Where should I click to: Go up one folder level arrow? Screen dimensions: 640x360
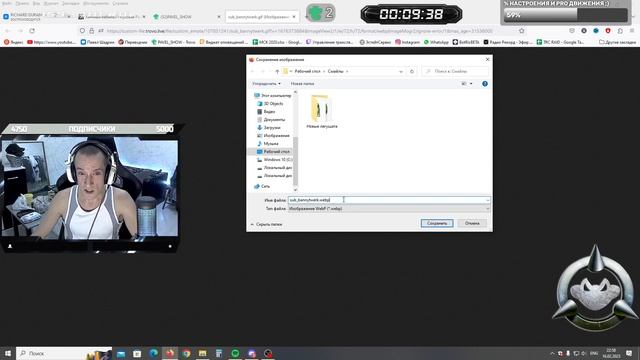click(277, 71)
